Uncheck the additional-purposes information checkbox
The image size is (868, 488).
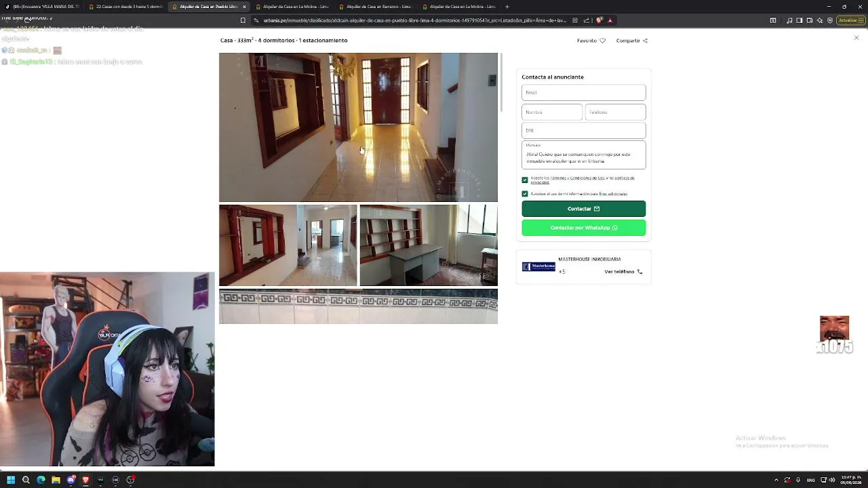(x=525, y=194)
